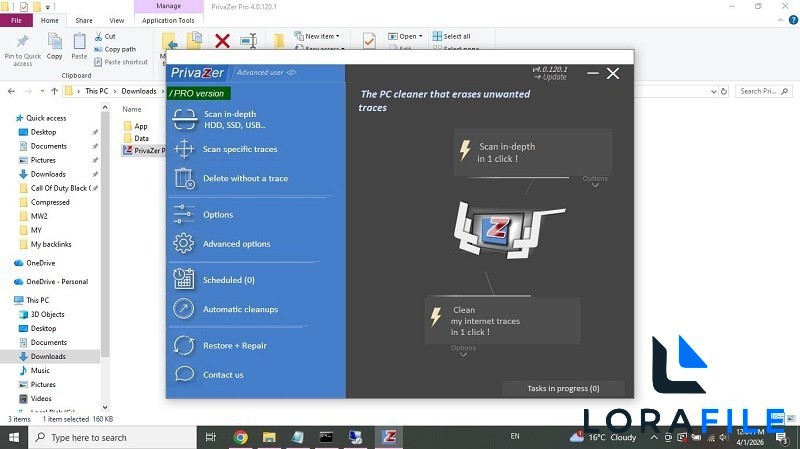Viewport: 800px width, 449px height.
Task: Click Pin to Quick access in Explorer ribbon
Action: click(x=22, y=51)
